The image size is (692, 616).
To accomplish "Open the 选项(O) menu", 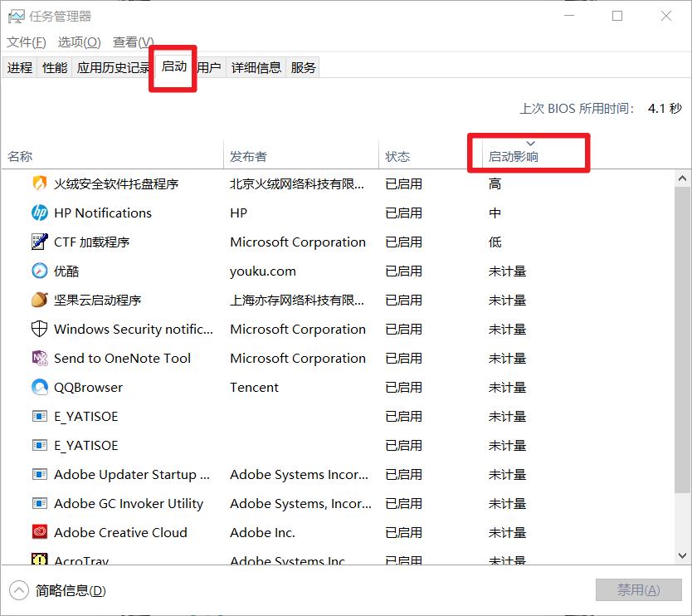I will click(x=78, y=42).
